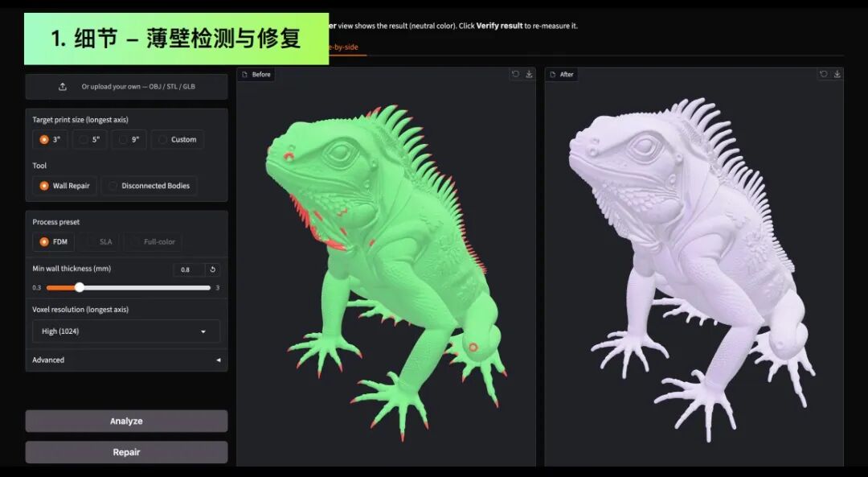Switch to the Side-by-side tab
Viewport: 868px width, 477px height.
point(344,47)
